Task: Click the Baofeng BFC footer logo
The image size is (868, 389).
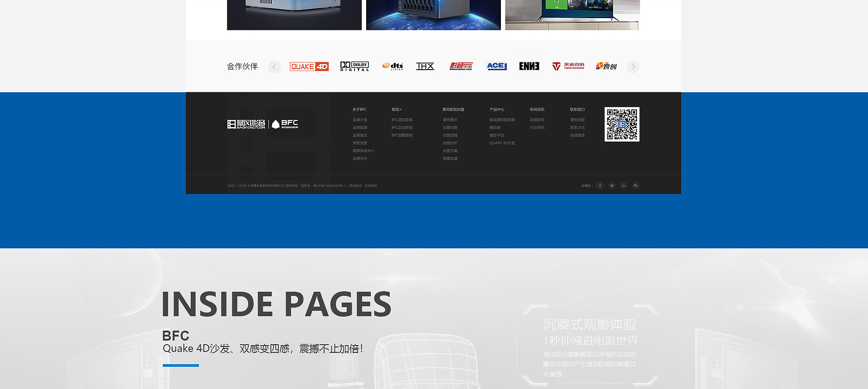Action: pyautogui.click(x=263, y=124)
